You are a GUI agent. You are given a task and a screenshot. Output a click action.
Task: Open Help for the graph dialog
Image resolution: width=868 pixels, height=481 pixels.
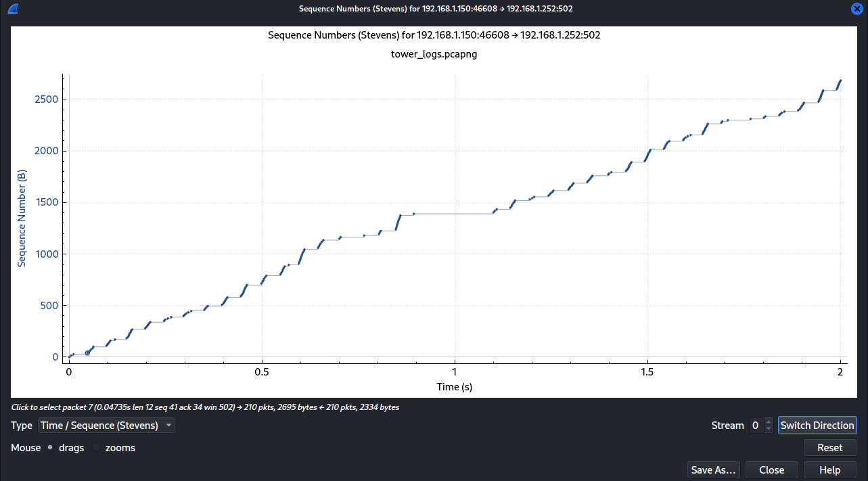point(829,470)
